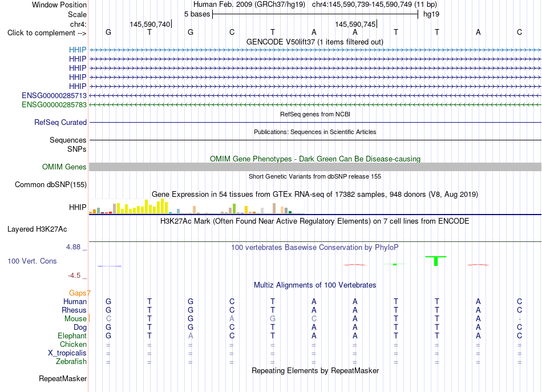The image size is (542, 392).
Task: Click the GTEx Gene Expression track title
Action: pyautogui.click(x=315, y=194)
